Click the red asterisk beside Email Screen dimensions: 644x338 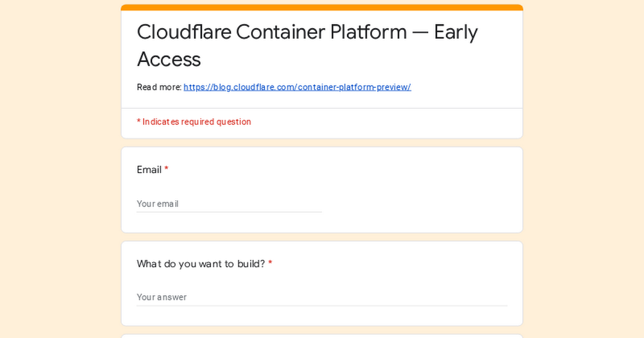(x=166, y=170)
